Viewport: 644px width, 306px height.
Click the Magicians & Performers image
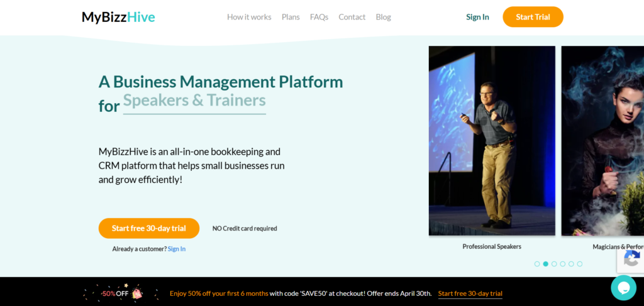point(602,141)
